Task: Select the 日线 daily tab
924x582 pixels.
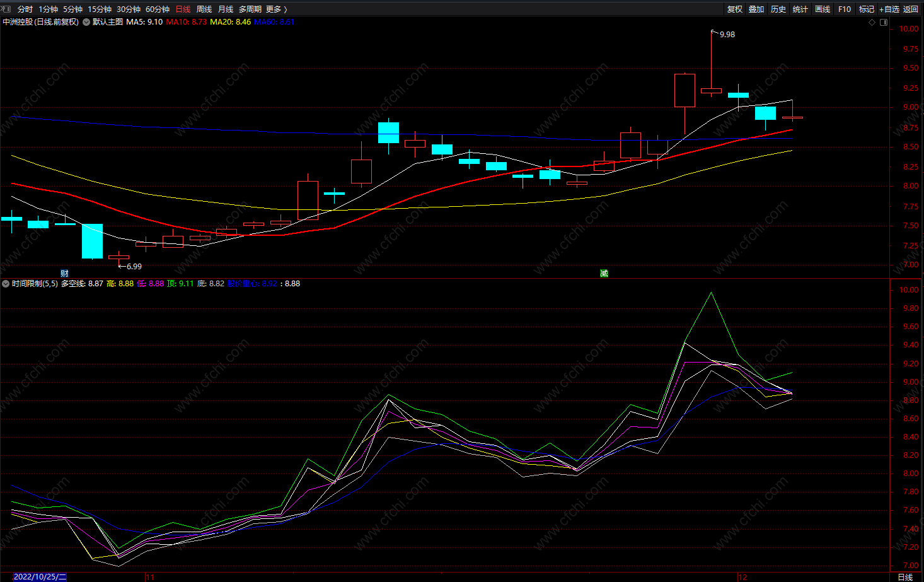Action: pos(183,9)
